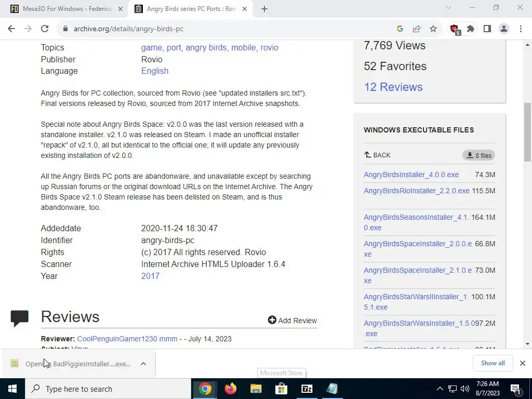Click the padlock site info icon
The image size is (532, 399).
click(65, 29)
